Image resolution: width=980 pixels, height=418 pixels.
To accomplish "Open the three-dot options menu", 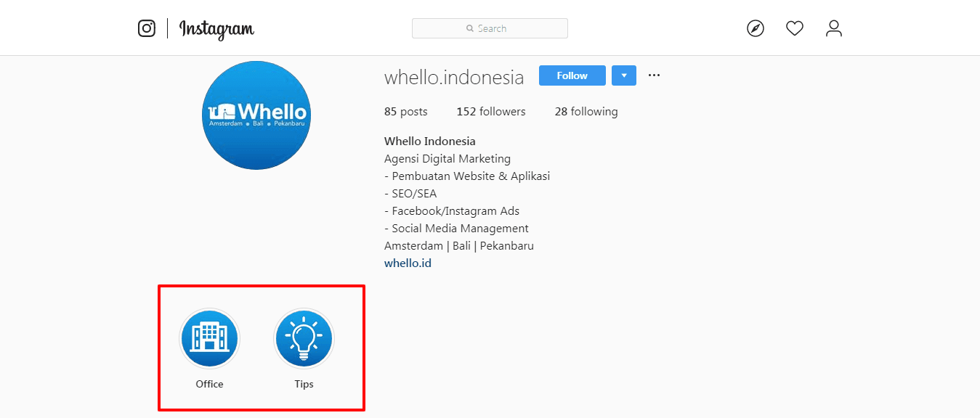I will click(x=654, y=75).
